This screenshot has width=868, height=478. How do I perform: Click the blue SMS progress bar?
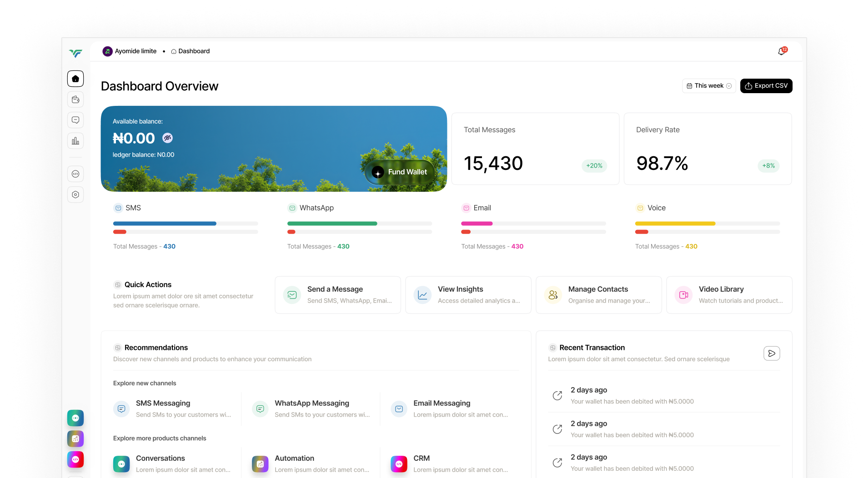165,224
